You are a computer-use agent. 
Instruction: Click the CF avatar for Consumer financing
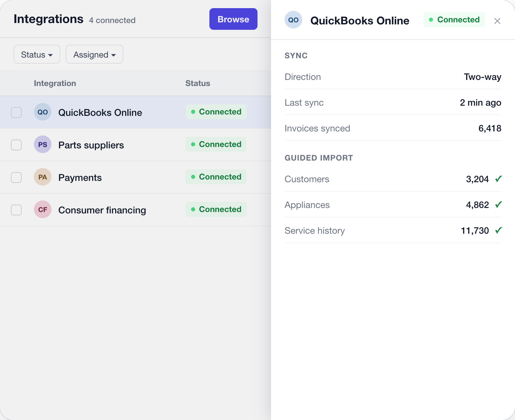(43, 209)
